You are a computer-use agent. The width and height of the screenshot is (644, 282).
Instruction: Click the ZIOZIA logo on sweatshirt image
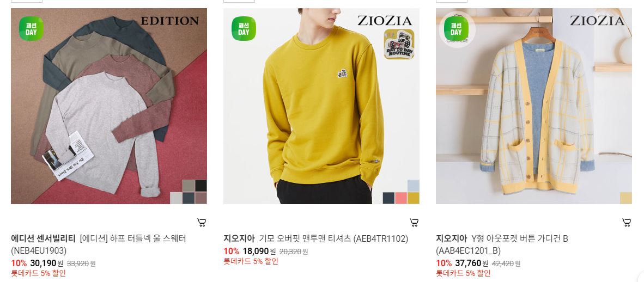tap(385, 21)
